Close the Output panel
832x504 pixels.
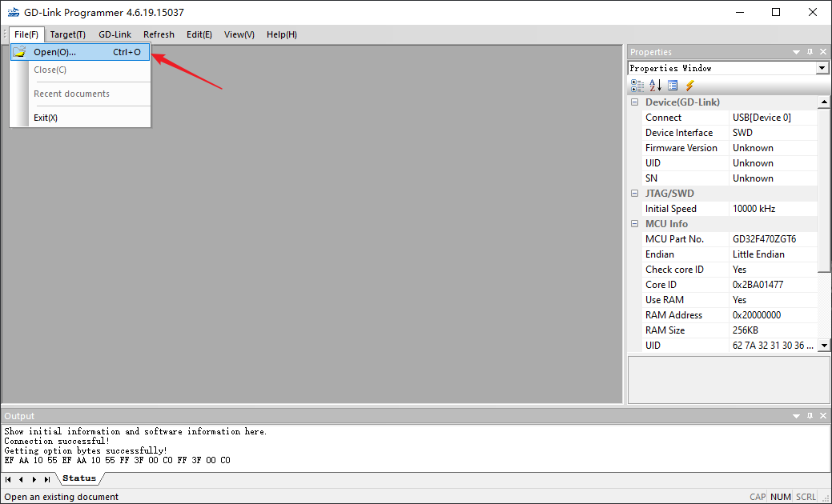tap(823, 416)
